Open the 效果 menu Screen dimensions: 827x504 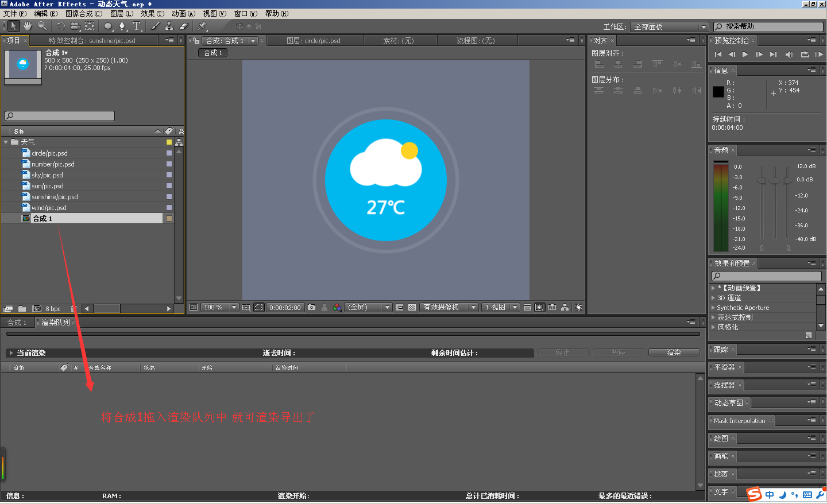coord(152,14)
